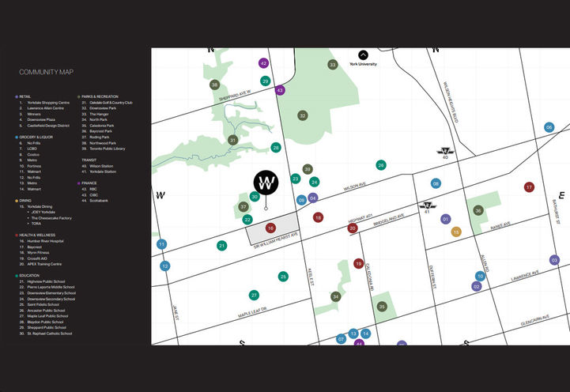This screenshot has width=570, height=392.
Task: Click legend entry 7. LCBO
Action: click(28, 149)
